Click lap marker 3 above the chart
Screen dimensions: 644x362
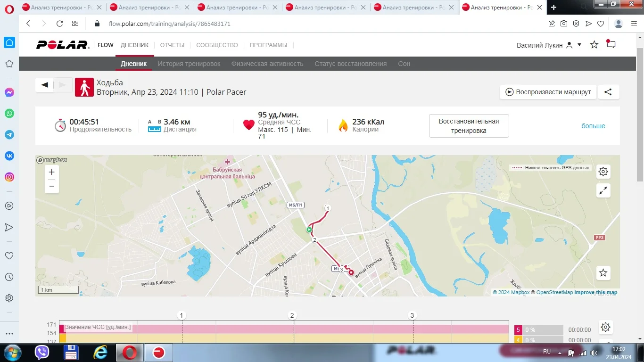tap(413, 315)
